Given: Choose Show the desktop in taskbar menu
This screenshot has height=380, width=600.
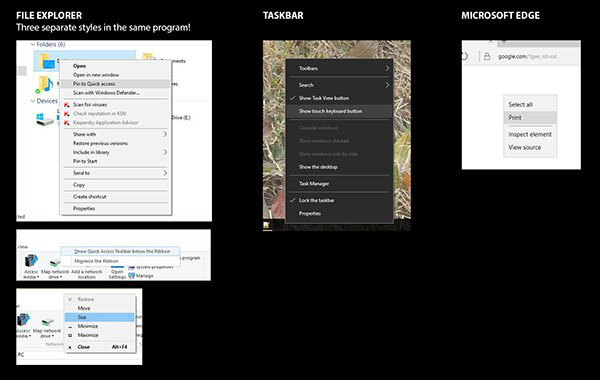Looking at the screenshot, I should tap(339, 167).
